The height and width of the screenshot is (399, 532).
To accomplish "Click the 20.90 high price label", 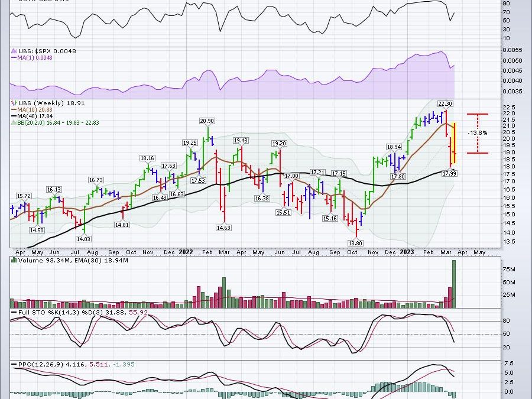I will click(x=207, y=121).
